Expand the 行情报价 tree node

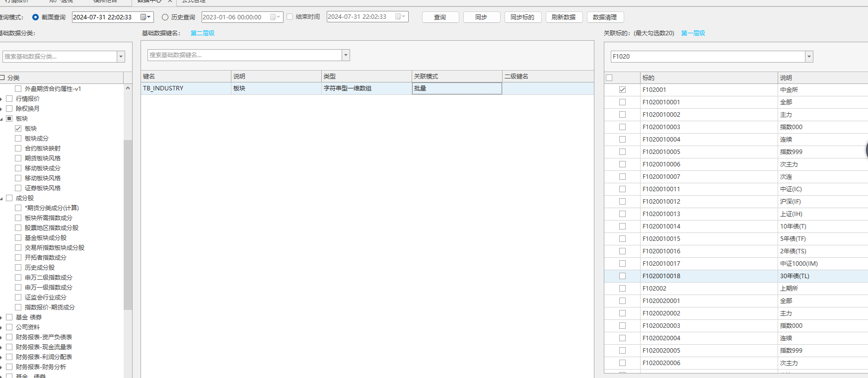pos(1,99)
